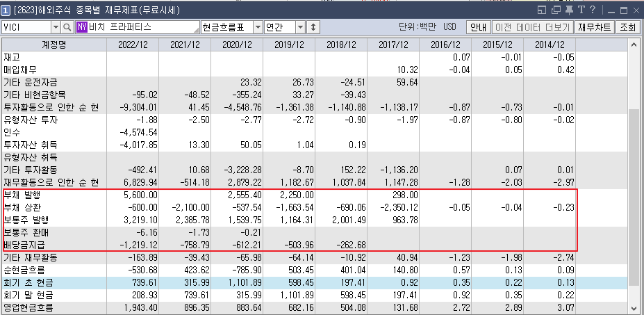
Task: Select the 2021/12 column header
Action: pyautogui.click(x=185, y=45)
